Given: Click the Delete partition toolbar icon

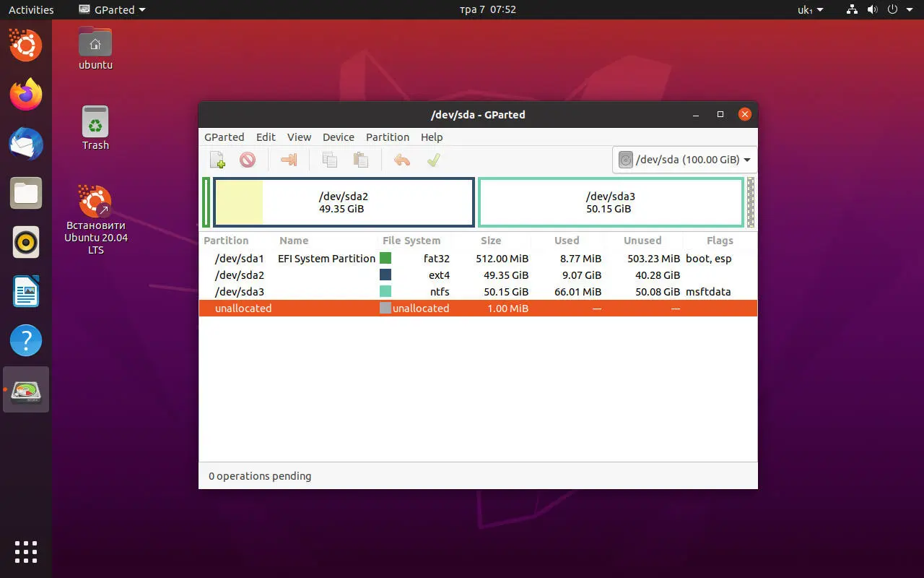Looking at the screenshot, I should pos(248,160).
